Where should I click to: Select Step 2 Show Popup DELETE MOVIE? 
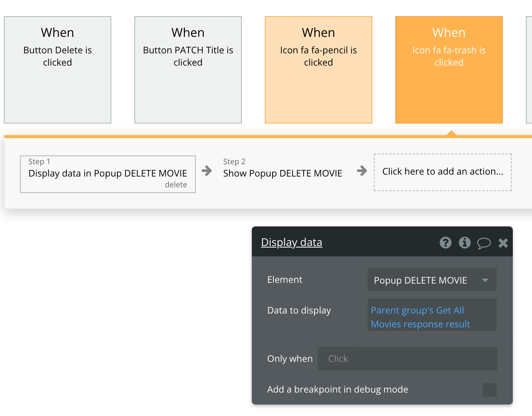tap(283, 173)
